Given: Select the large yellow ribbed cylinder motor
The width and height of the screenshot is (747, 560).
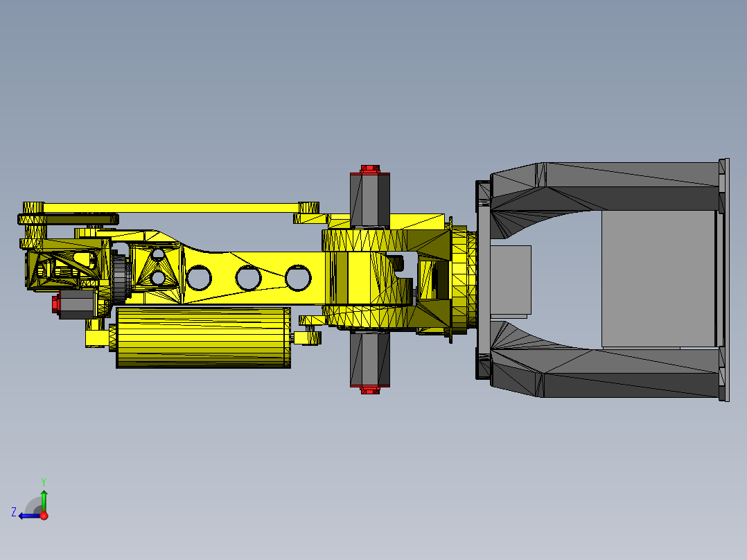Looking at the screenshot, I should (204, 338).
